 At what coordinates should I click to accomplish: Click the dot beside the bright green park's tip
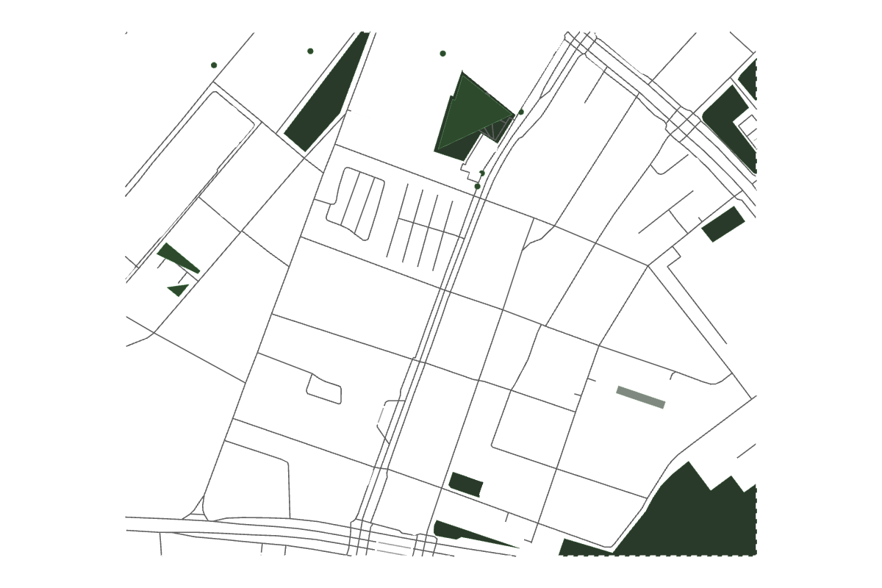pos(521,112)
